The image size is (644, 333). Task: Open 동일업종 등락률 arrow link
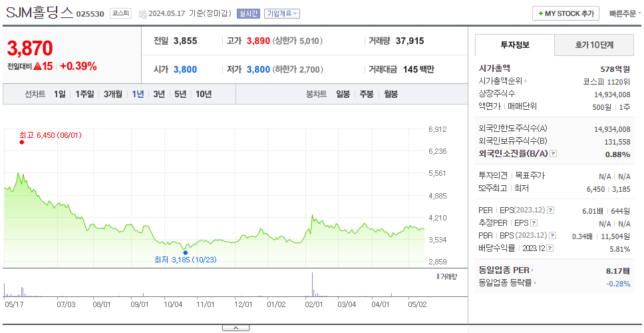coord(508,282)
